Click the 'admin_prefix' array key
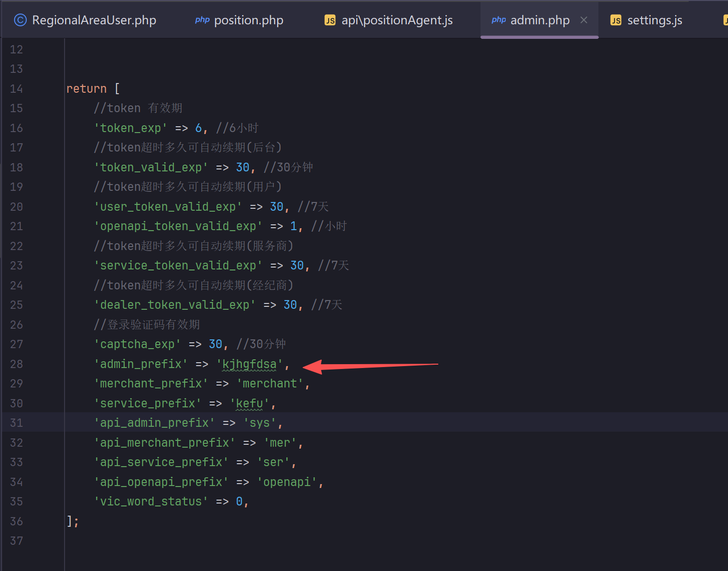Screen dimensions: 728x571 (141, 364)
